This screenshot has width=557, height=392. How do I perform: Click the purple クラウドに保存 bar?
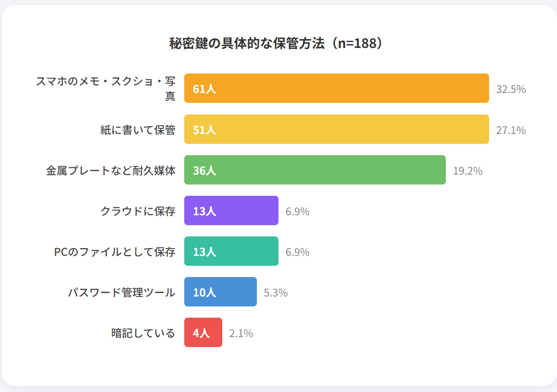point(231,210)
